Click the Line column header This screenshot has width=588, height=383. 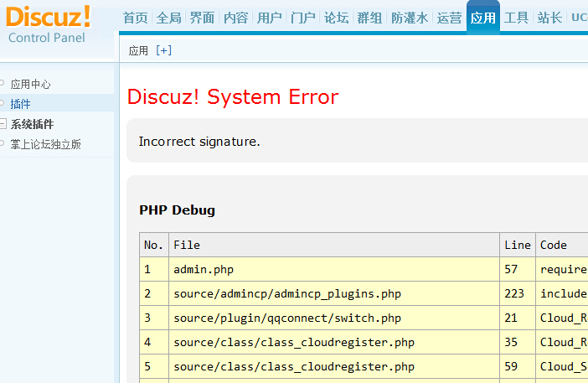(x=518, y=245)
